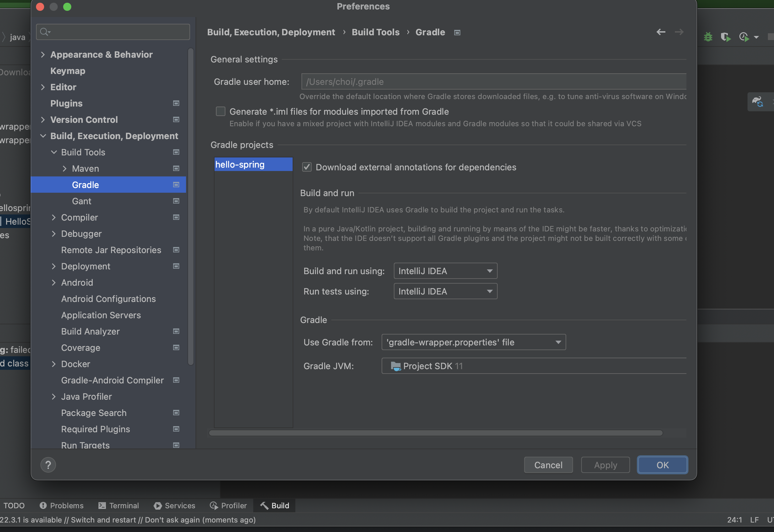
Task: Enable 'Generate *.iml files for modules' checkbox
Action: pyautogui.click(x=221, y=111)
